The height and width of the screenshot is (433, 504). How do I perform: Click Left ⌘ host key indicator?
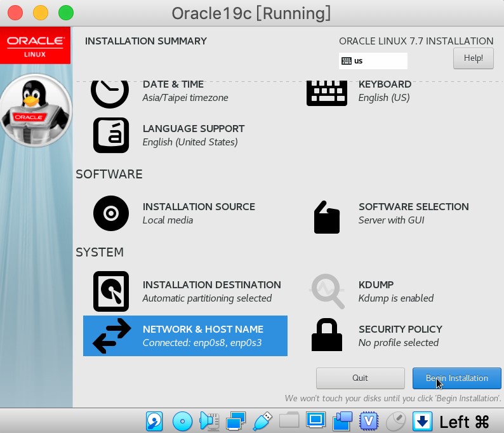464,422
